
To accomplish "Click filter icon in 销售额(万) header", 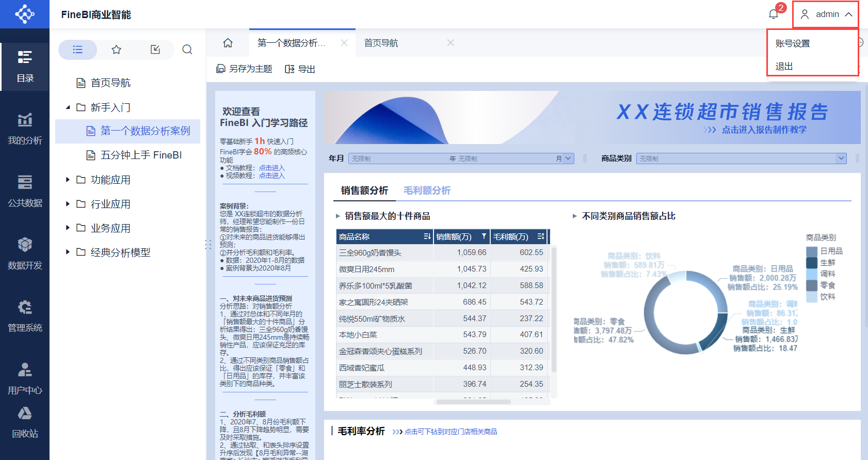I will 484,236.
